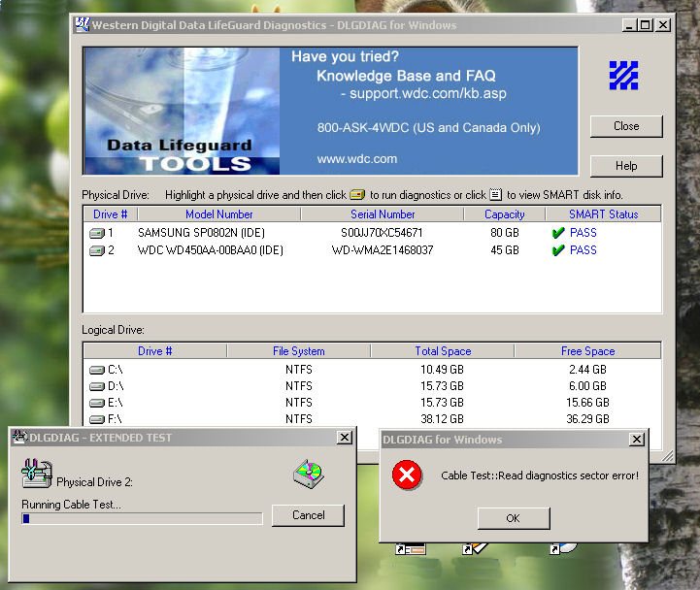The height and width of the screenshot is (590, 700).
Task: Close the DLGDIAG for Windows error dialog
Action: [637, 440]
